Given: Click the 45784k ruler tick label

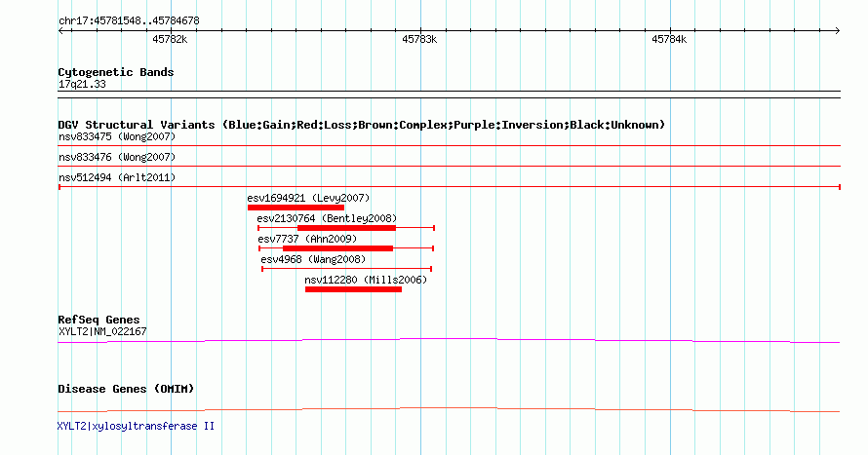Looking at the screenshot, I should click(669, 39).
